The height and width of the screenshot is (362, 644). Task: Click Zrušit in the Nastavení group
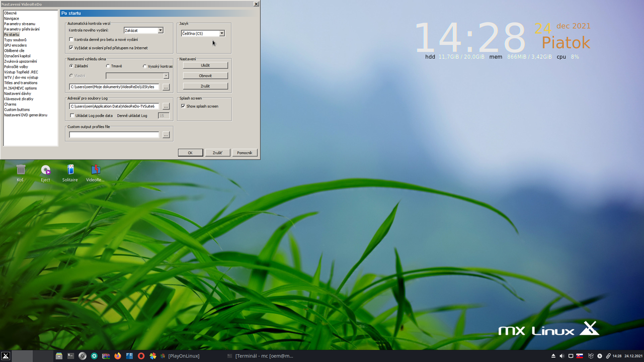[205, 86]
